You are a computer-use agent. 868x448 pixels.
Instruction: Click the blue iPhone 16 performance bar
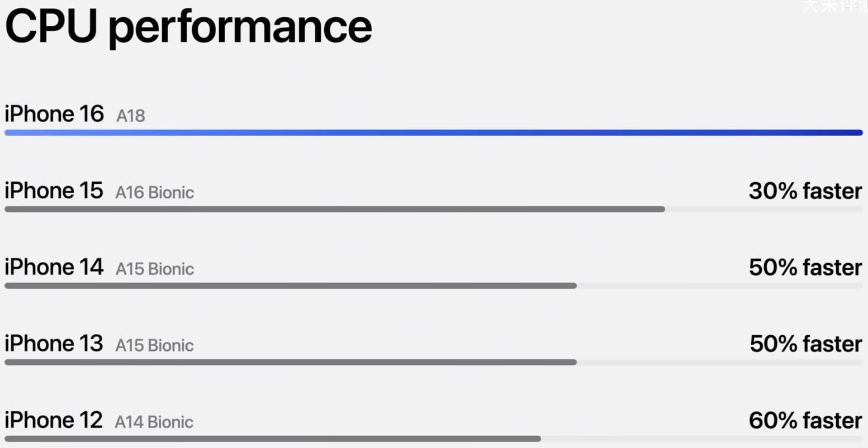click(x=434, y=133)
